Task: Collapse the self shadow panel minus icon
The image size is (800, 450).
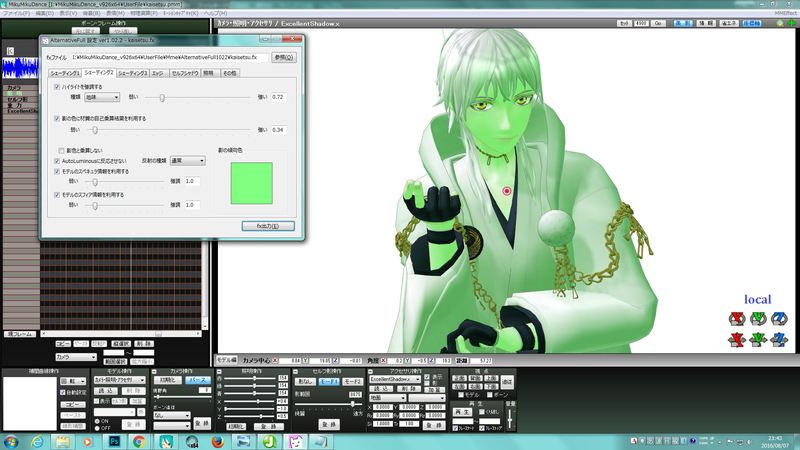Action: 295,371
